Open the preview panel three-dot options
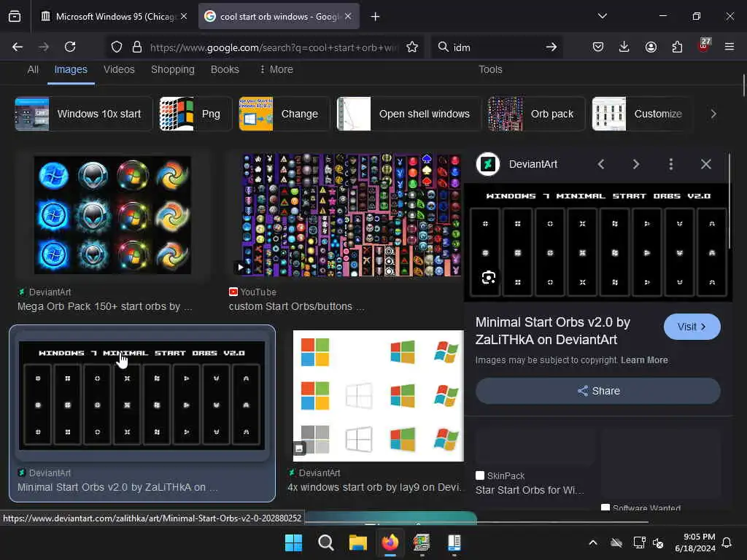This screenshot has width=747, height=560. 671,164
